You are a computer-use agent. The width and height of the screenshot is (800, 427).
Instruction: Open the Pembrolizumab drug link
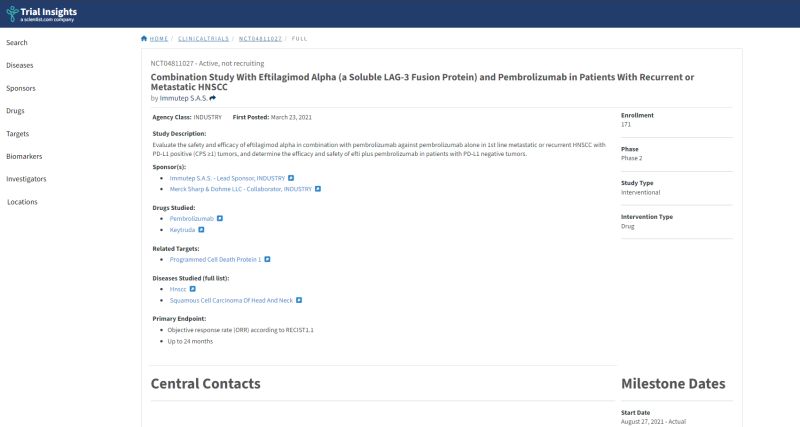click(191, 217)
